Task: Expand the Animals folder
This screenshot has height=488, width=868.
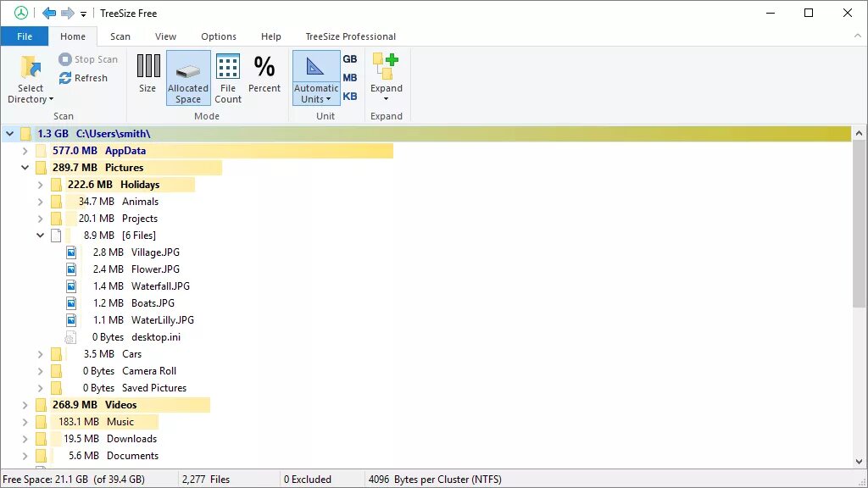Action: point(40,202)
